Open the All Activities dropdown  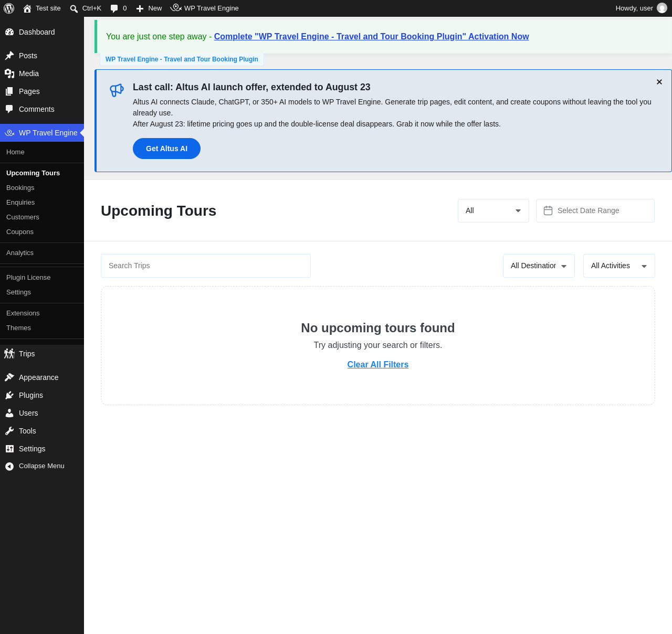[619, 266]
